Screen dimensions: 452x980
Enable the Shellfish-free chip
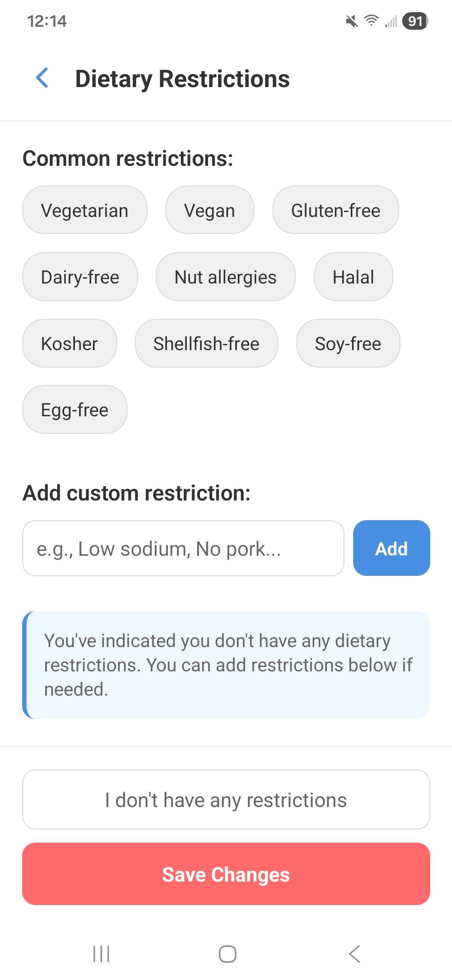pos(206,343)
